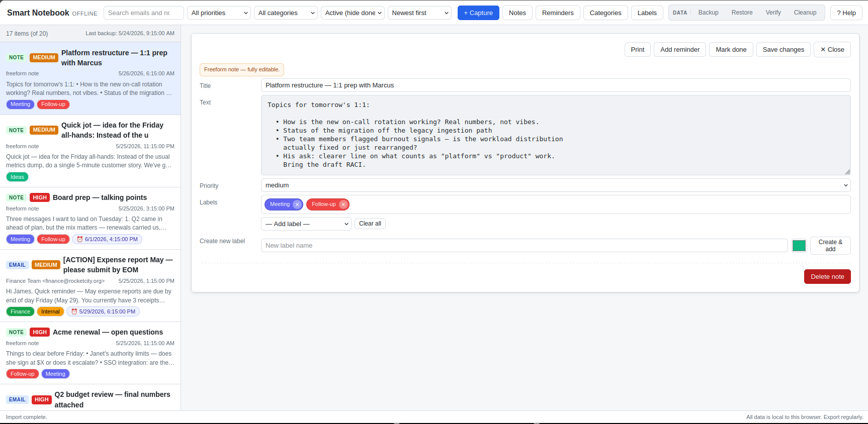Open the Categories tab

[x=605, y=13]
